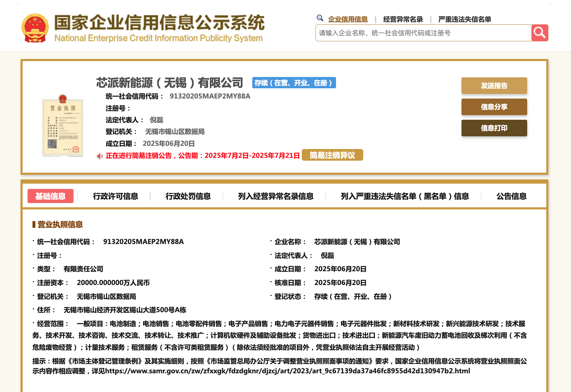Go to the 公告信息 tab
The width and height of the screenshot is (571, 392).
click(511, 196)
